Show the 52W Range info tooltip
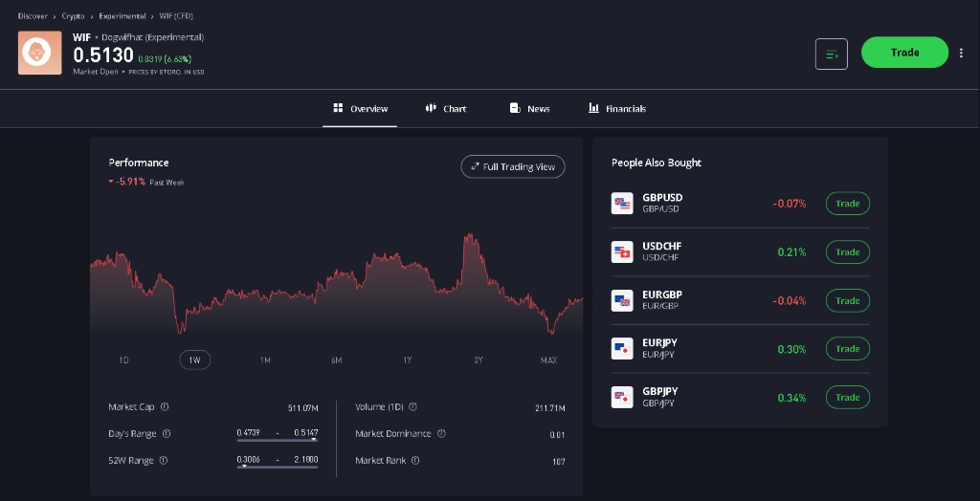Screen dimensions: 980x501 click(x=164, y=461)
